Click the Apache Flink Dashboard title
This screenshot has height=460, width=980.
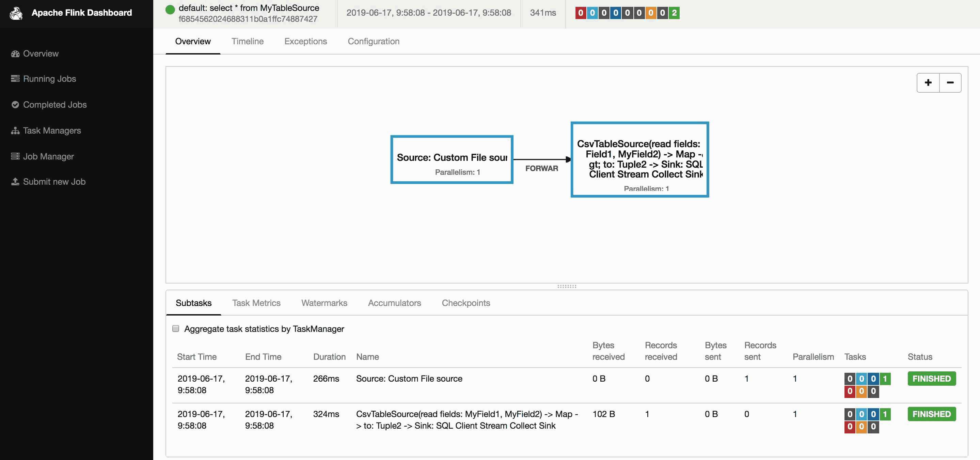[x=82, y=13]
